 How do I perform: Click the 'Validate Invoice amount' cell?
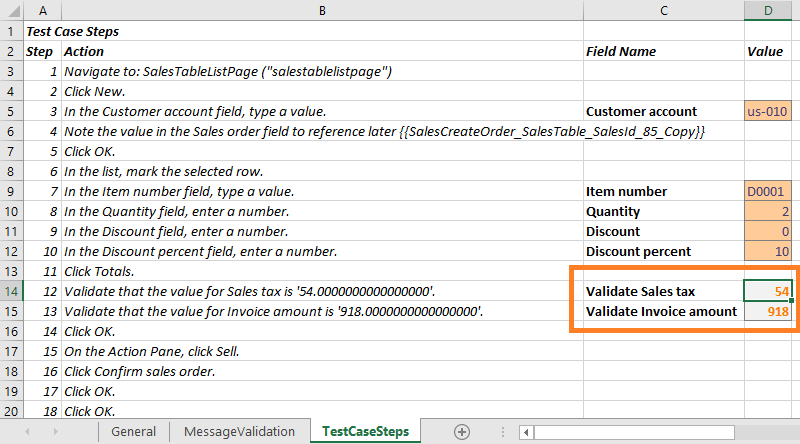click(x=664, y=311)
